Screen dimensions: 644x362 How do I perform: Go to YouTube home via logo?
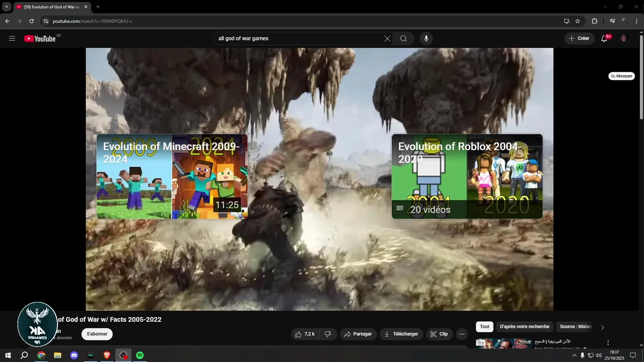[x=40, y=39]
